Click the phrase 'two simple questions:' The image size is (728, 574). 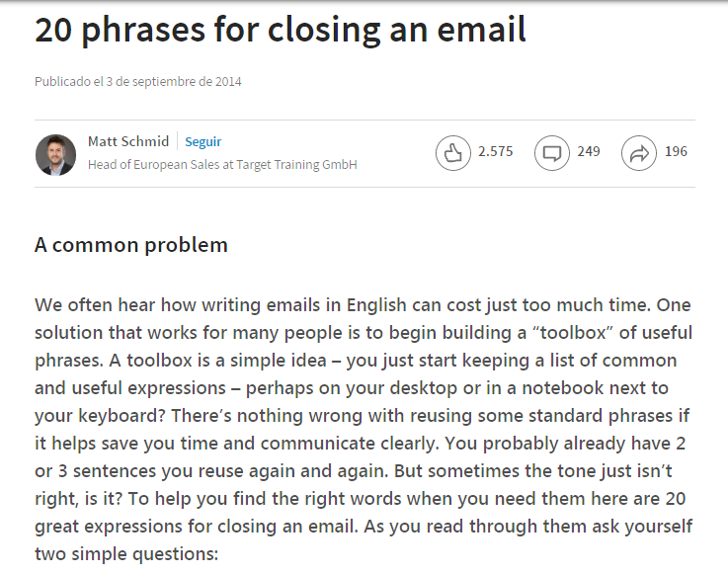tap(125, 553)
